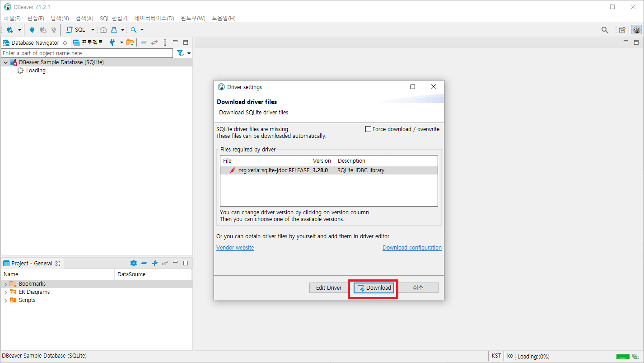Open the Vendor website link
Screen dimensions: 644x363
point(235,248)
